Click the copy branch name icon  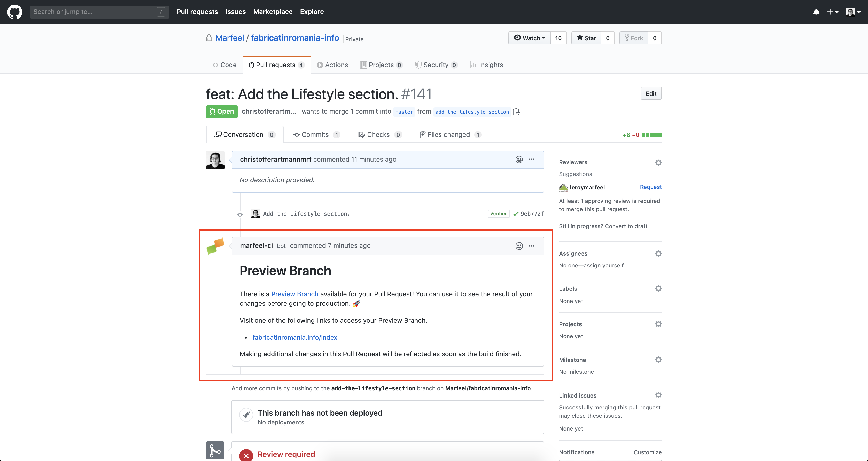tap(517, 112)
